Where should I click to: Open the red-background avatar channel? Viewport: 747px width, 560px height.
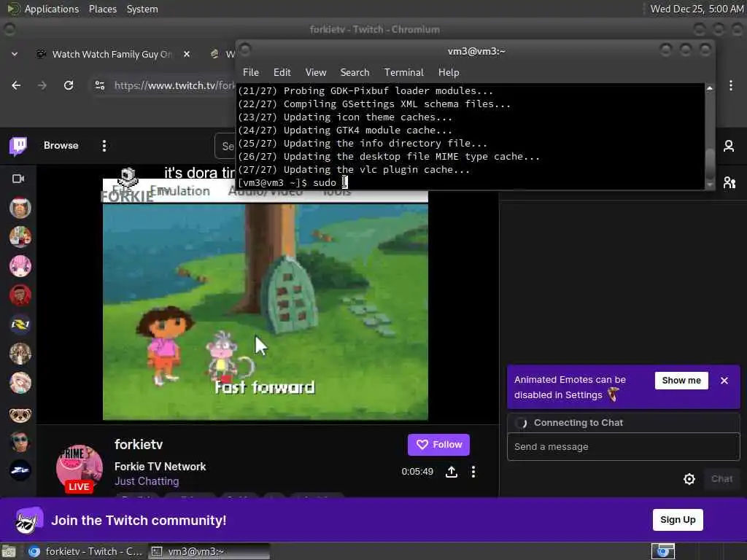pos(20,295)
